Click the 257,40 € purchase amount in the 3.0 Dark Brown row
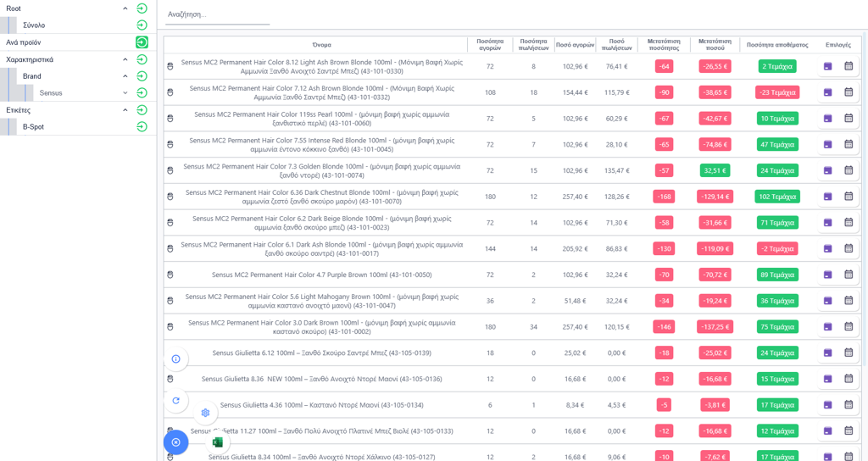This screenshot has height=461, width=868. pyautogui.click(x=576, y=327)
